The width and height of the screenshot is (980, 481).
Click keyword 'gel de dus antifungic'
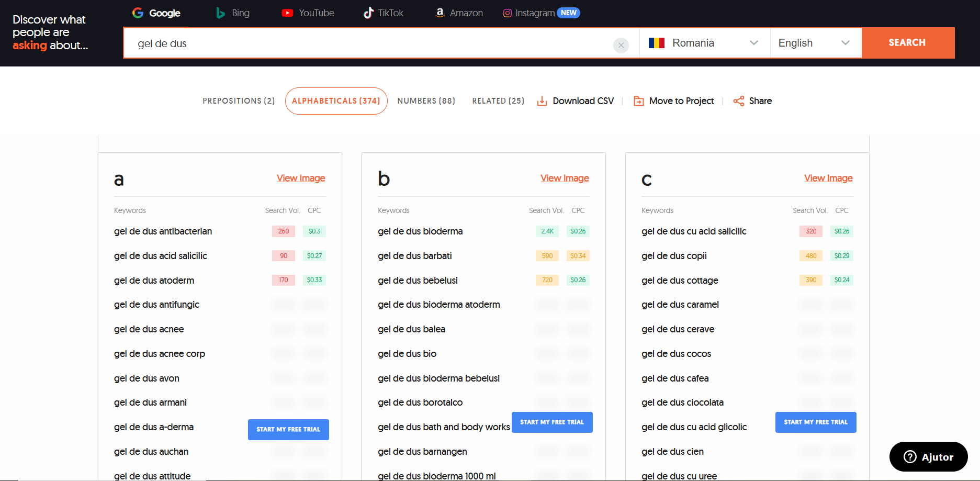pyautogui.click(x=157, y=305)
